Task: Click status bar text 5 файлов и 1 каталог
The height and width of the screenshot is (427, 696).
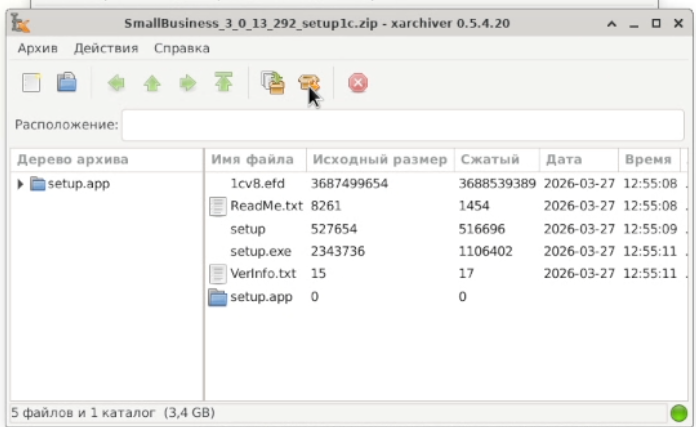Action: click(83, 413)
